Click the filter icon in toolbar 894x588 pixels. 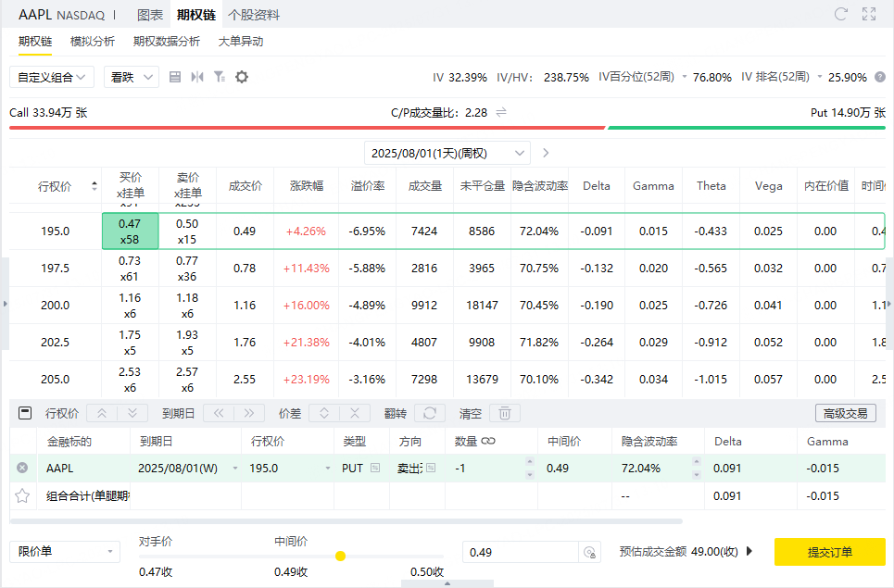(220, 77)
